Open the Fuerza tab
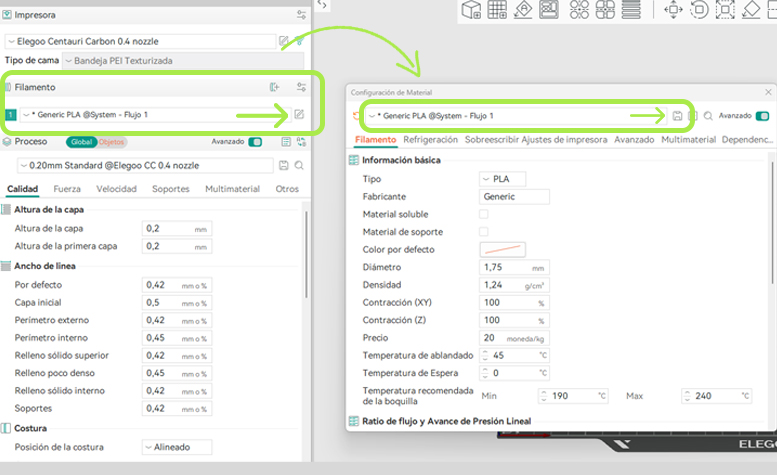 67,189
